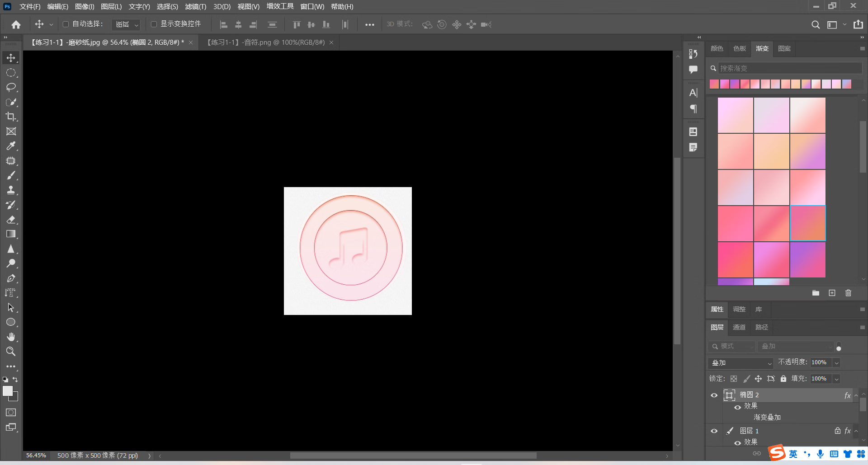Click the Share icon at top right
Viewport: 868px width, 465px height.
(858, 24)
